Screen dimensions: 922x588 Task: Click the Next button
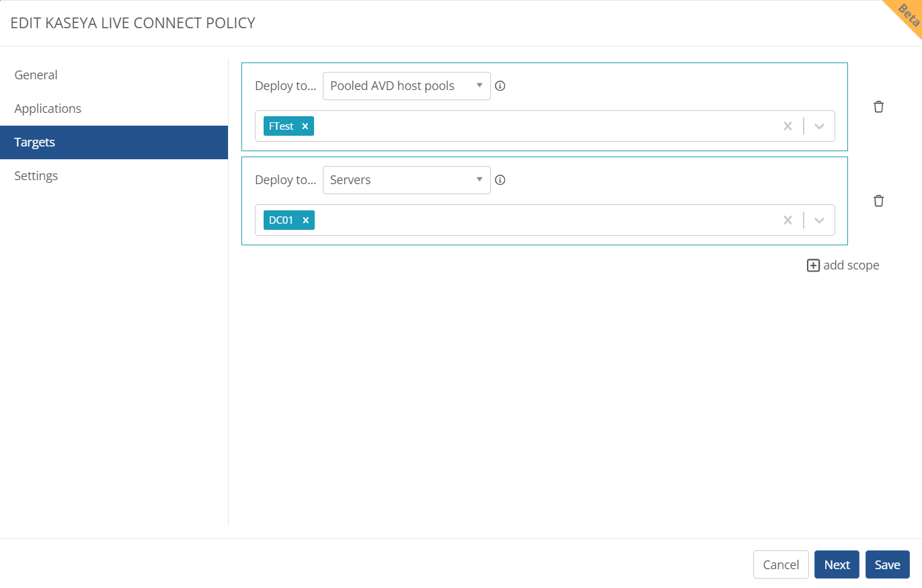tap(837, 565)
